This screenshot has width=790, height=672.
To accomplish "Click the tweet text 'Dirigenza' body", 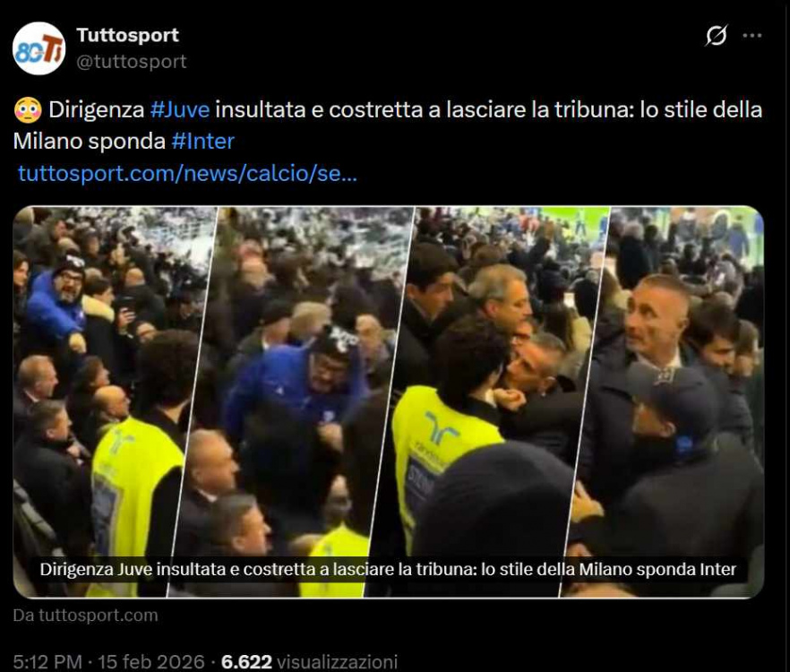I will tap(96, 110).
